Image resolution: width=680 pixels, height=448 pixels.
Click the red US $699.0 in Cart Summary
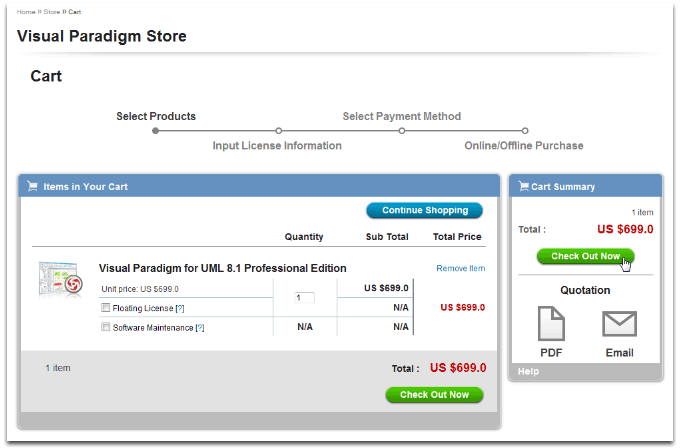point(625,229)
